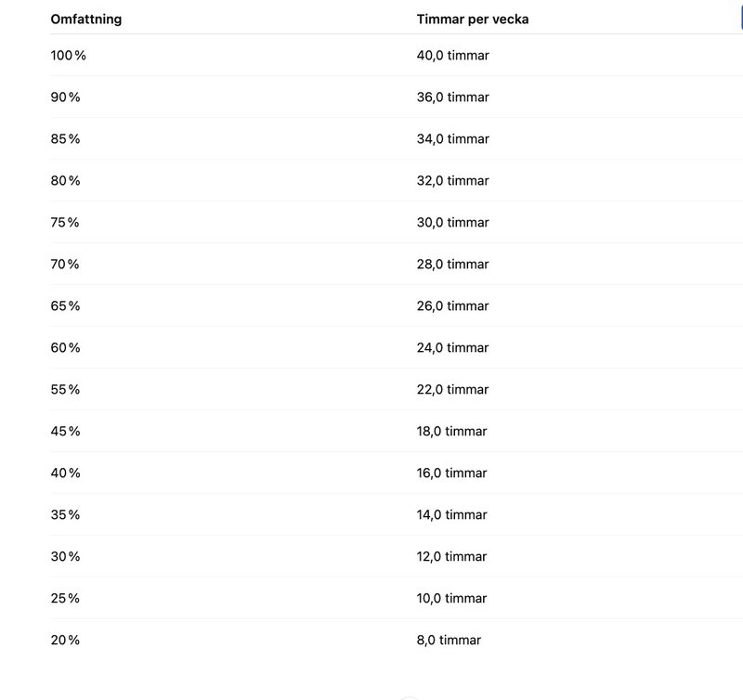Click the 90 % cell
743x700 pixels.
point(65,97)
